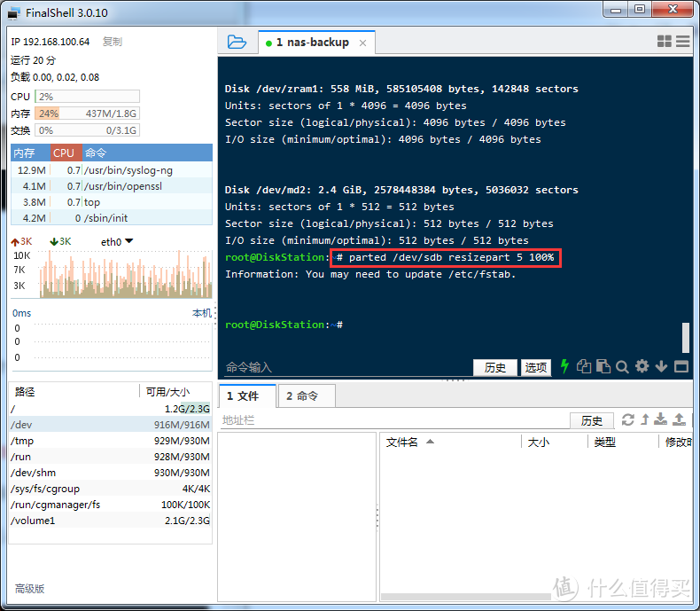Viewport: 700px width, 611px height.
Task: Click the 命令输入 command input field
Action: coord(348,368)
